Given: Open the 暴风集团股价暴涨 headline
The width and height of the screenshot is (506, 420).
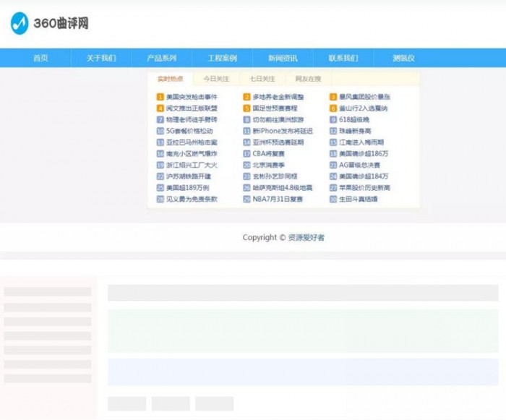Looking at the screenshot, I should point(364,97).
